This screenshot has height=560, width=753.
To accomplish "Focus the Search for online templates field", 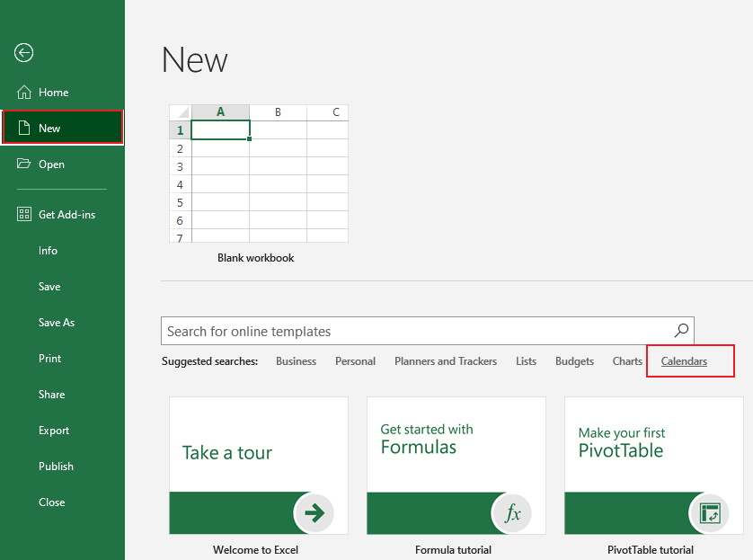I will [x=413, y=331].
